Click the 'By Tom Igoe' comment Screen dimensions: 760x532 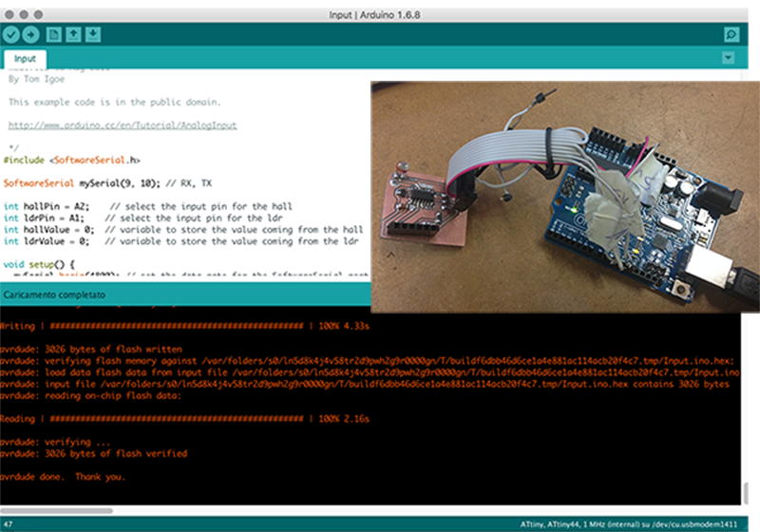36,79
